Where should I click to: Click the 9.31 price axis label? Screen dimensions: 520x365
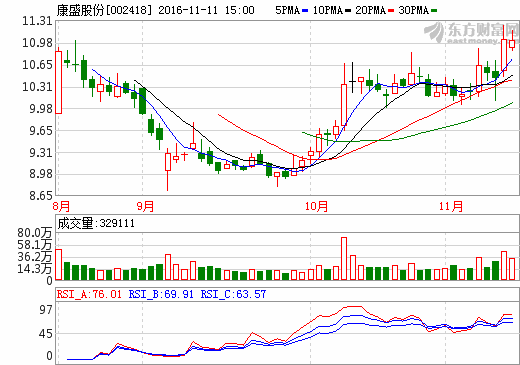(x=41, y=153)
